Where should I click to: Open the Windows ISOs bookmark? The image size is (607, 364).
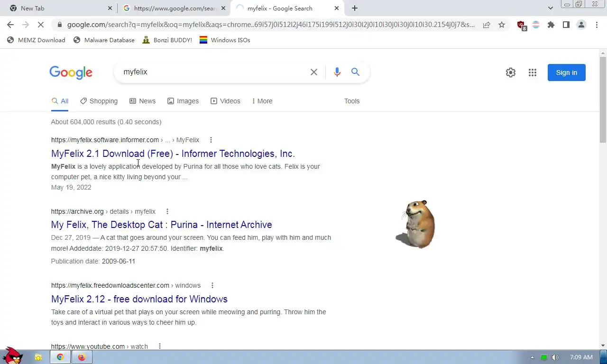point(225,40)
